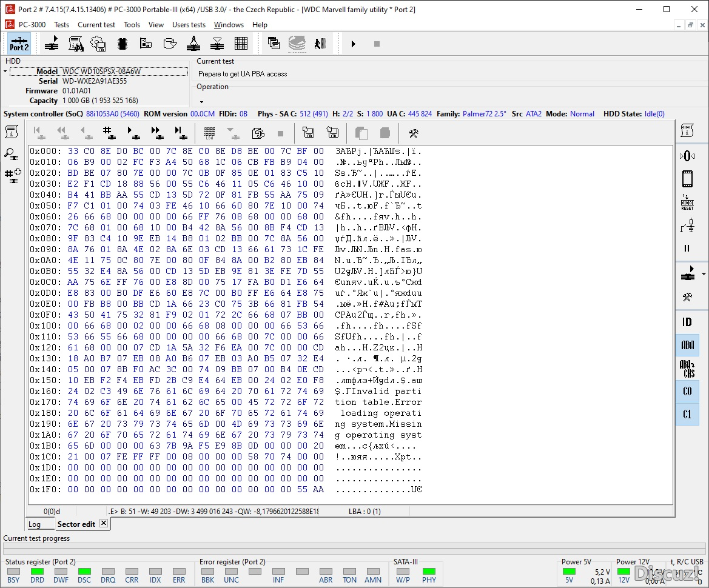Click hex byte 33 at offset 0x000
709x588 pixels.
coord(73,151)
